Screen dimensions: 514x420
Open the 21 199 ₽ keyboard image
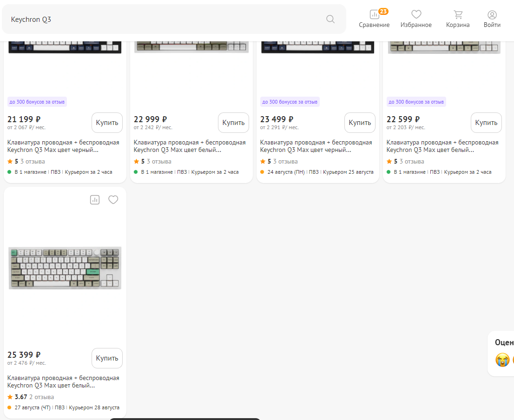pos(65,47)
